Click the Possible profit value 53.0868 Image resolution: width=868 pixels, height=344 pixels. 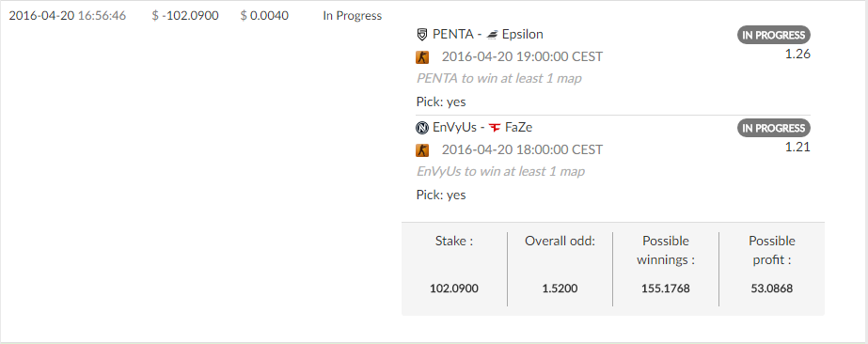[x=772, y=289]
